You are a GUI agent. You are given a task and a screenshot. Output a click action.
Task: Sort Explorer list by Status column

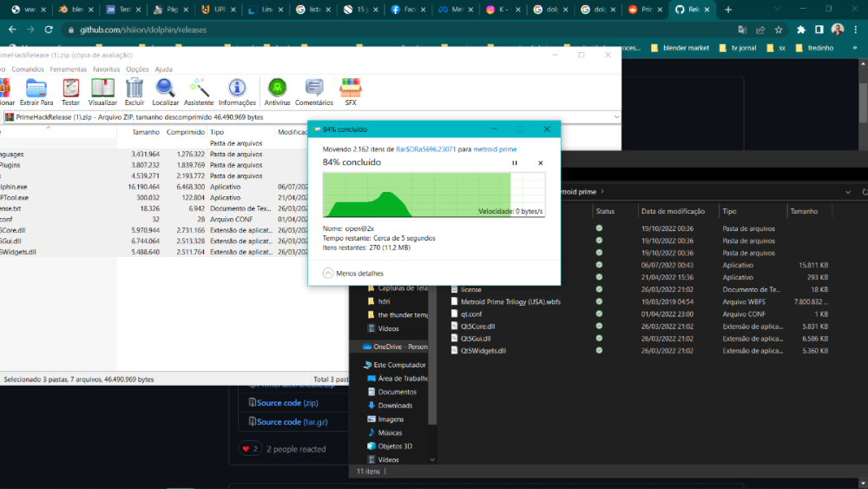(605, 211)
